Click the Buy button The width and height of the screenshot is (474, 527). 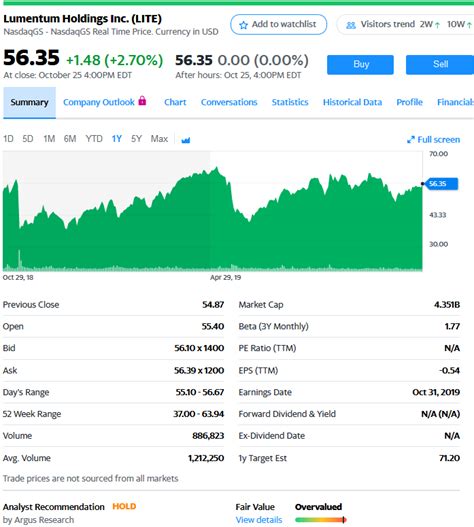(x=360, y=65)
